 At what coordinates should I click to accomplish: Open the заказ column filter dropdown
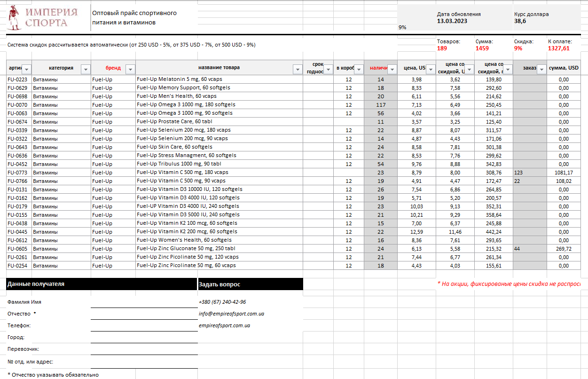click(541, 70)
